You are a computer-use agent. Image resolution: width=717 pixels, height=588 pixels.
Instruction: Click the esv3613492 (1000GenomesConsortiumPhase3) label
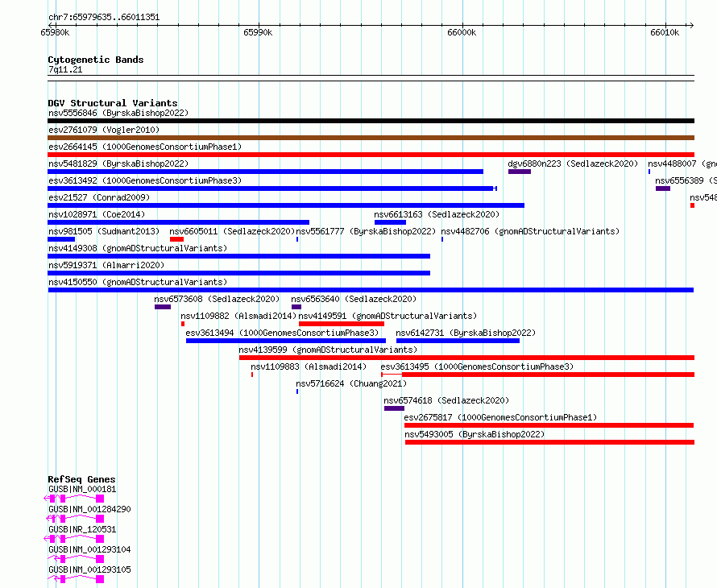click(145, 180)
